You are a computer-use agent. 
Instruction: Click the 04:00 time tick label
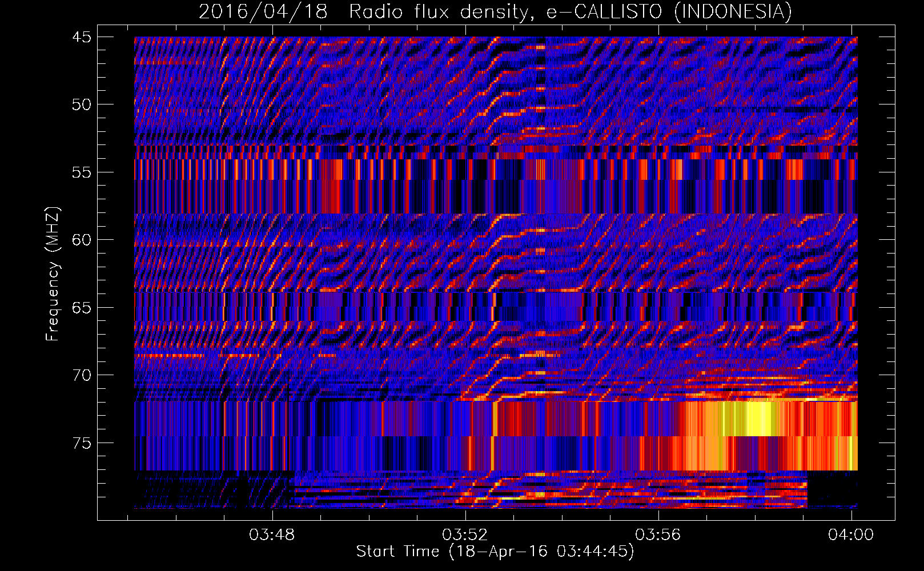point(851,534)
